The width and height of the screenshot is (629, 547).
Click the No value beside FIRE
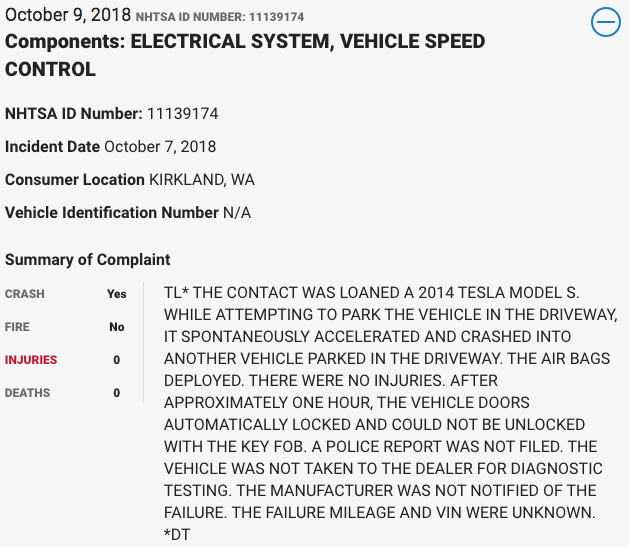[x=117, y=327]
